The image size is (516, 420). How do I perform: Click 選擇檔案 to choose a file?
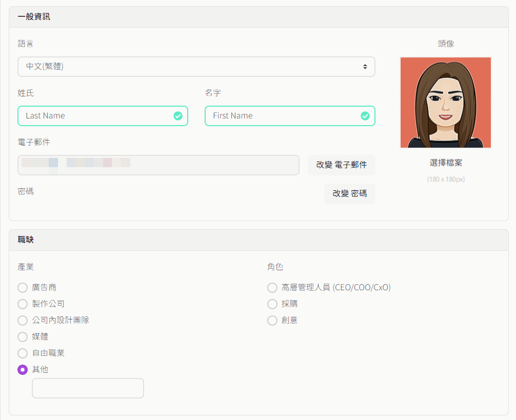pos(446,163)
